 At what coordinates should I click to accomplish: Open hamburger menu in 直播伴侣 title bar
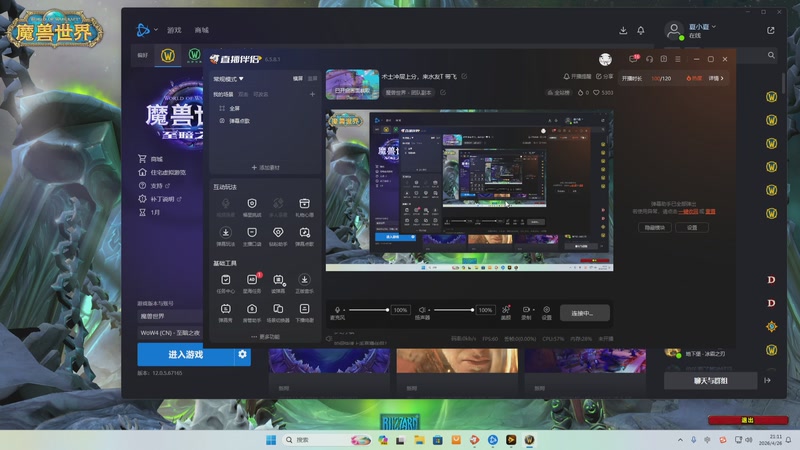tap(678, 59)
